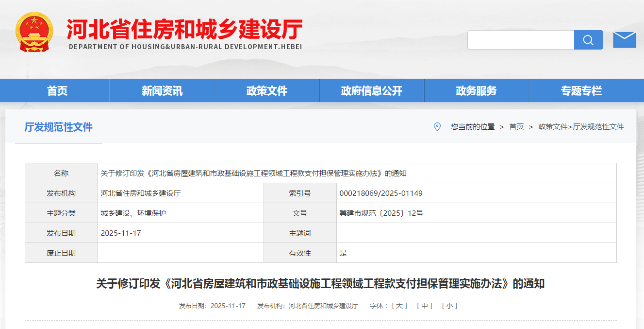Click 厅发规范性文件 breadcrumb link
The width and height of the screenshot is (644, 329).
[x=598, y=127]
